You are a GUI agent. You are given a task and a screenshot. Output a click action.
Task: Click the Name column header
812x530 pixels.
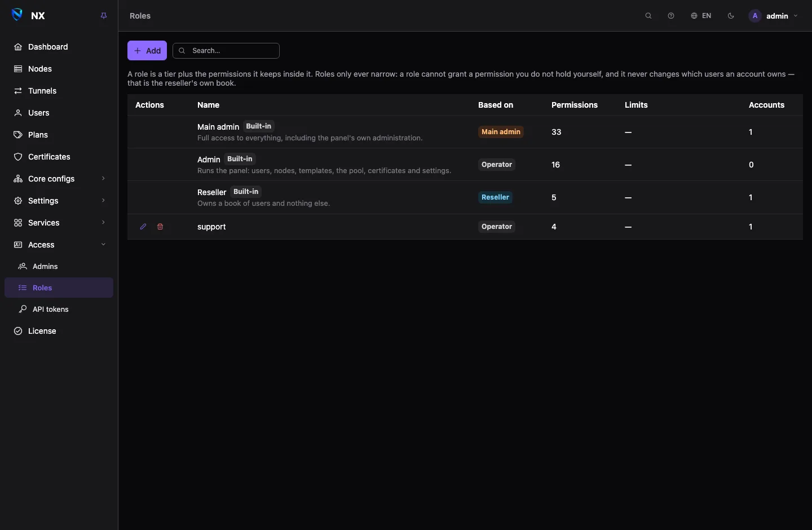[208, 105]
